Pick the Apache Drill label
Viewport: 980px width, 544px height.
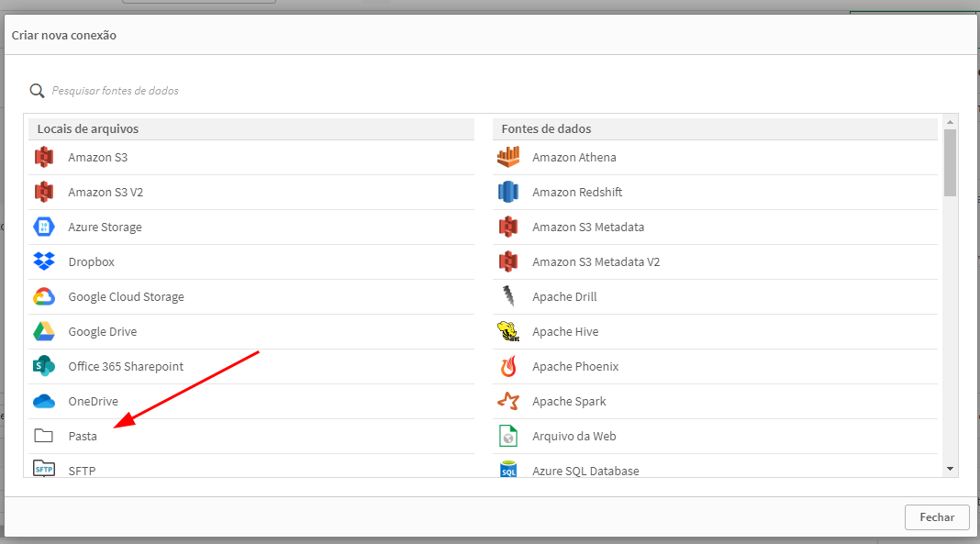[564, 296]
